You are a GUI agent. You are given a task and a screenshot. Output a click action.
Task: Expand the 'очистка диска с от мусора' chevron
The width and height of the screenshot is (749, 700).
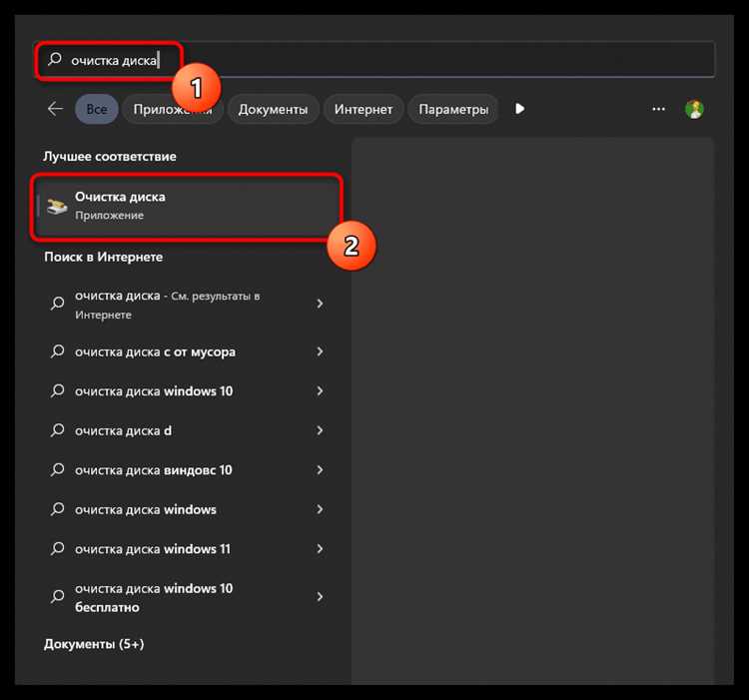(x=320, y=351)
